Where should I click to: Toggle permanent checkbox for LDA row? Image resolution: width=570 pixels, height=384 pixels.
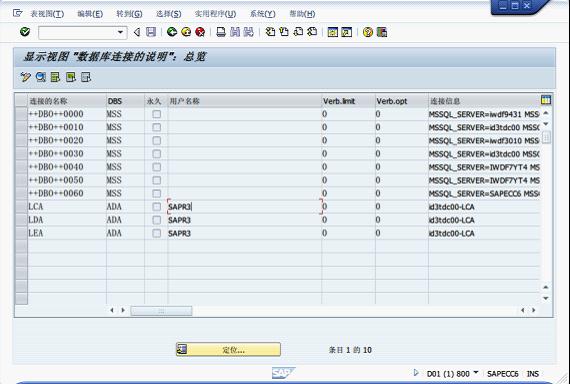(156, 220)
